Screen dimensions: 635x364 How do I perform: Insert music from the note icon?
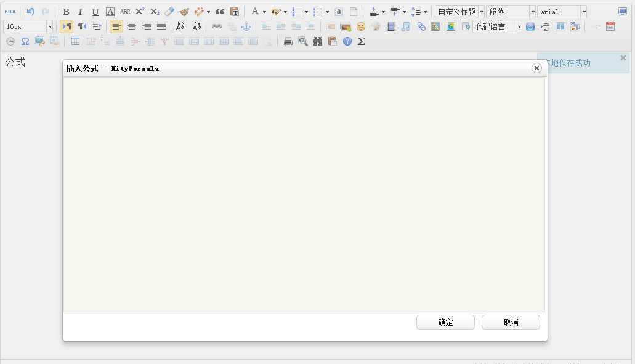pos(406,26)
